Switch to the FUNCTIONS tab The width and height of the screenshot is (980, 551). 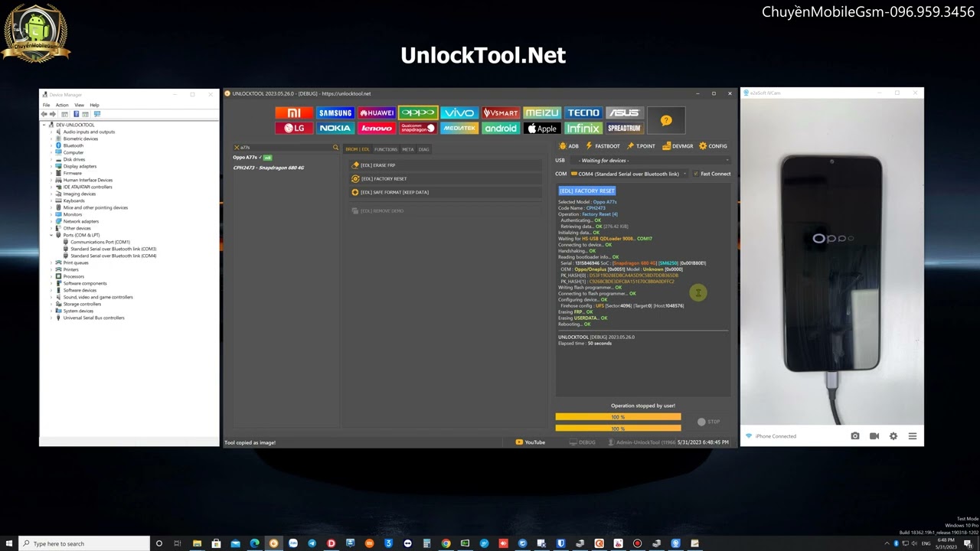coord(386,149)
